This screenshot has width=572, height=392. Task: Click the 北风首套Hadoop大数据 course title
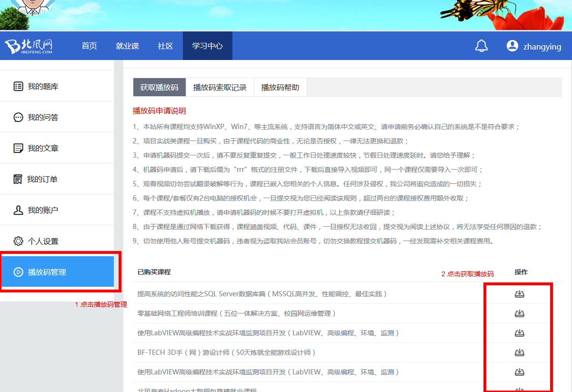[197, 390]
